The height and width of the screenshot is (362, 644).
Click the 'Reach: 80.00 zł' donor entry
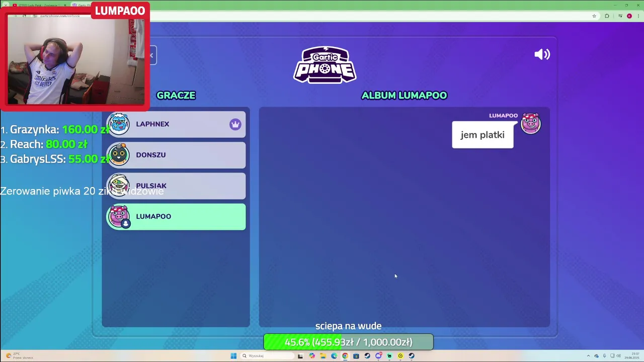coord(44,144)
